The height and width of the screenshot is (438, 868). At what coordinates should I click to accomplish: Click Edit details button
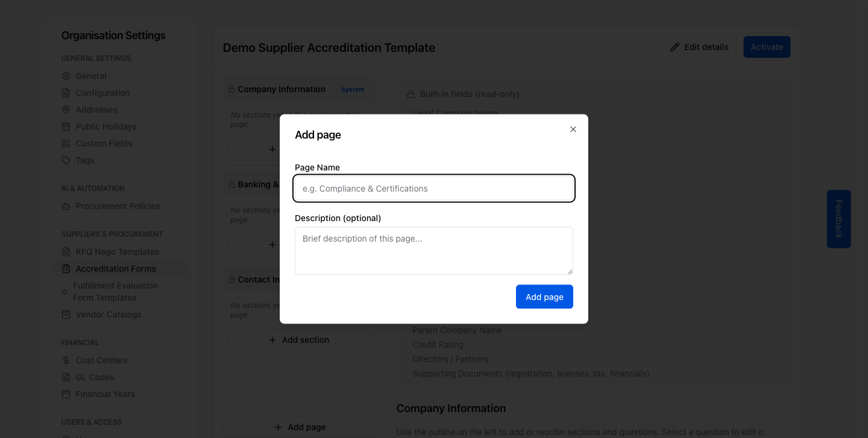[x=699, y=47]
